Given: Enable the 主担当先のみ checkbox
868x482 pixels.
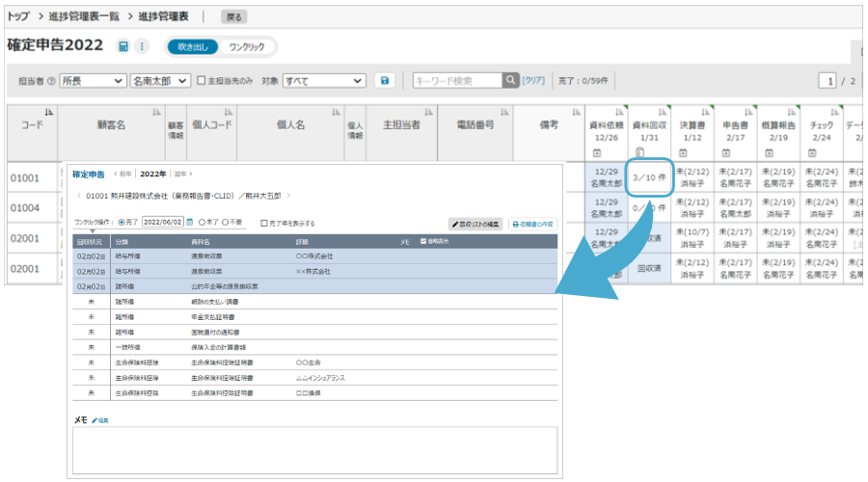Looking at the screenshot, I should [201, 81].
